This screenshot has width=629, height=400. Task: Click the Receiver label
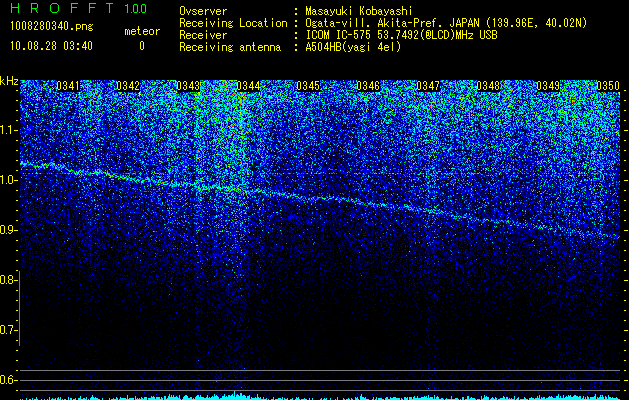click(203, 35)
